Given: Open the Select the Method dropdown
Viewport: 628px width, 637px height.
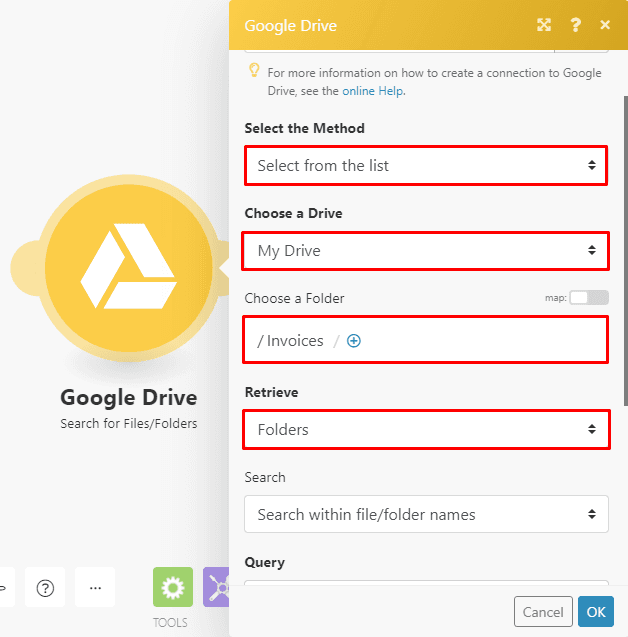Looking at the screenshot, I should point(426,165).
